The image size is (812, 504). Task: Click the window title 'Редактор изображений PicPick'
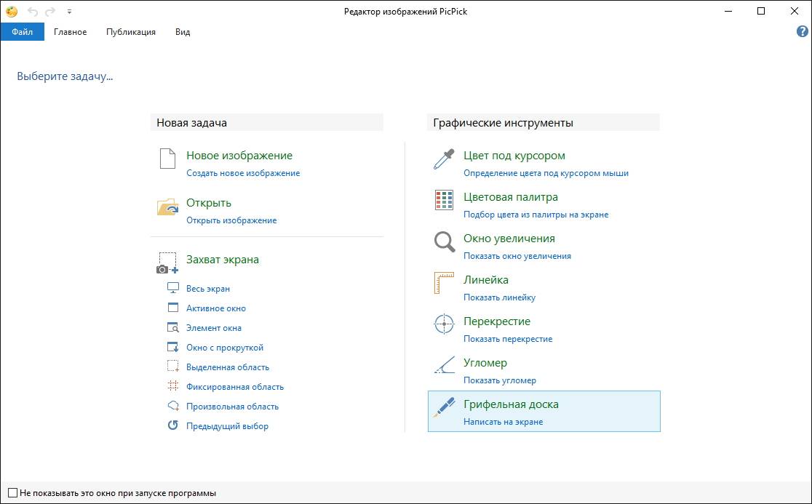tap(405, 12)
